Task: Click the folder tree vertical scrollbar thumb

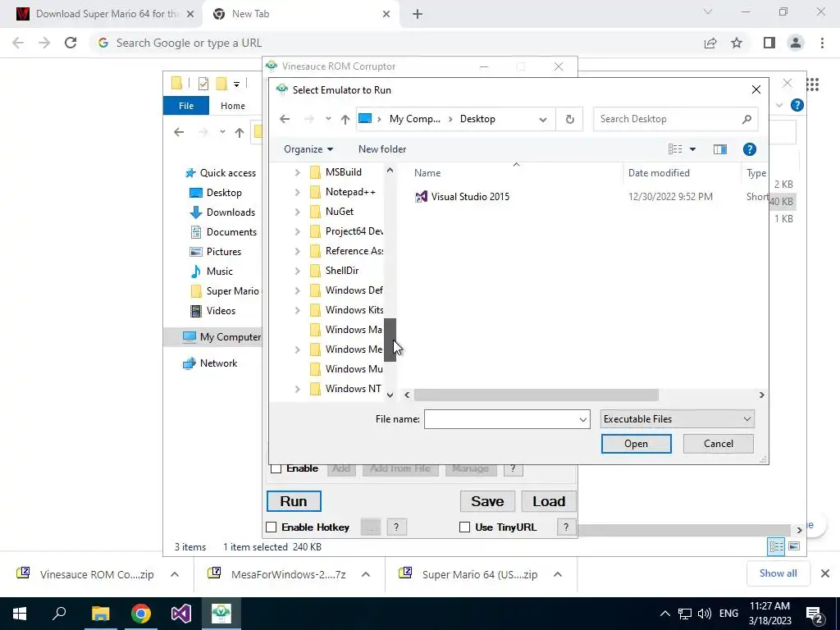Action: coord(390,340)
